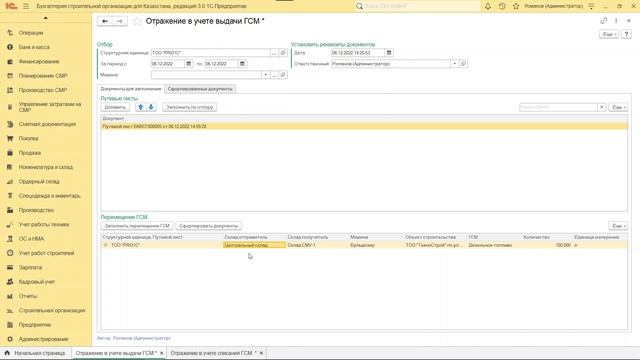This screenshot has width=640, height=360.
Task: Move waybill row down arrow
Action: click(151, 107)
